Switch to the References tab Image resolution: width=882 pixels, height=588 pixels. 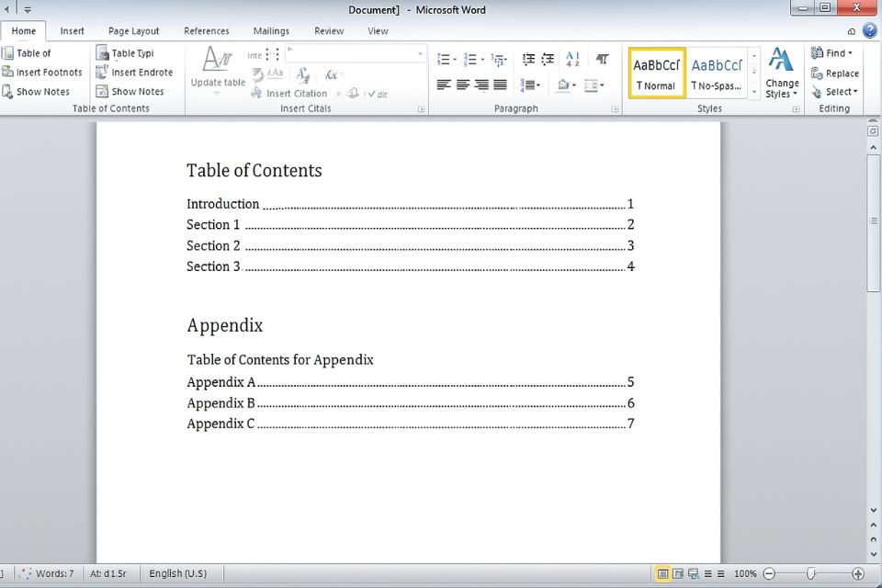pyautogui.click(x=206, y=30)
